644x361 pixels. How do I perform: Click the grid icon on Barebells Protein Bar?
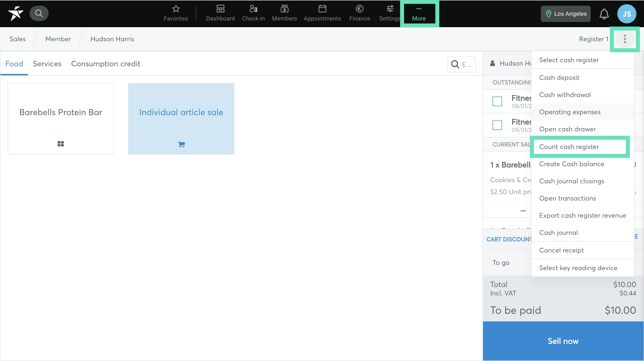click(60, 144)
